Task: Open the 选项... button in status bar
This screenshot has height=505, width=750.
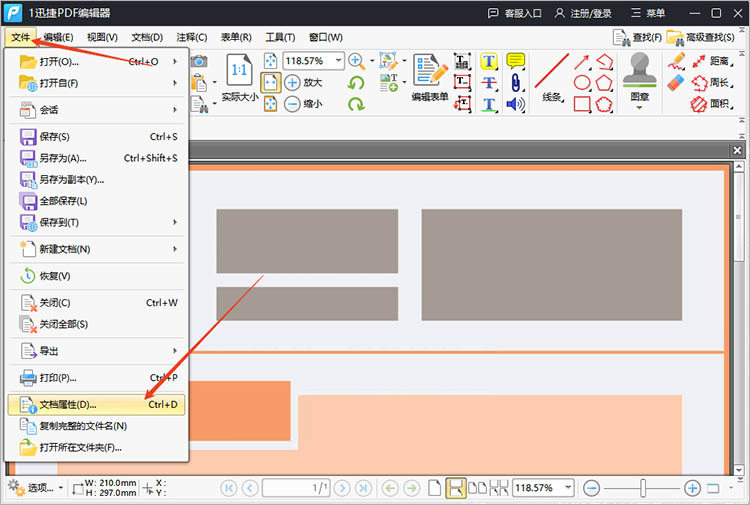Action: click(35, 488)
